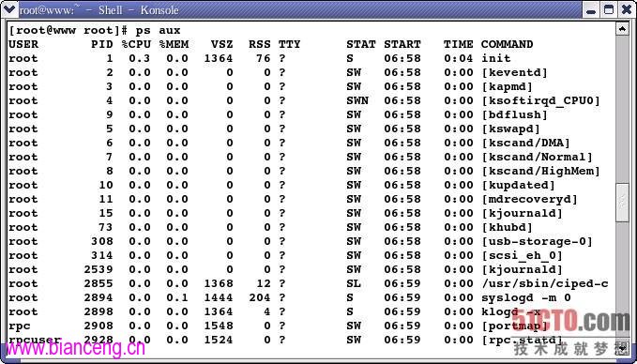Click the STAT column header

point(361,44)
